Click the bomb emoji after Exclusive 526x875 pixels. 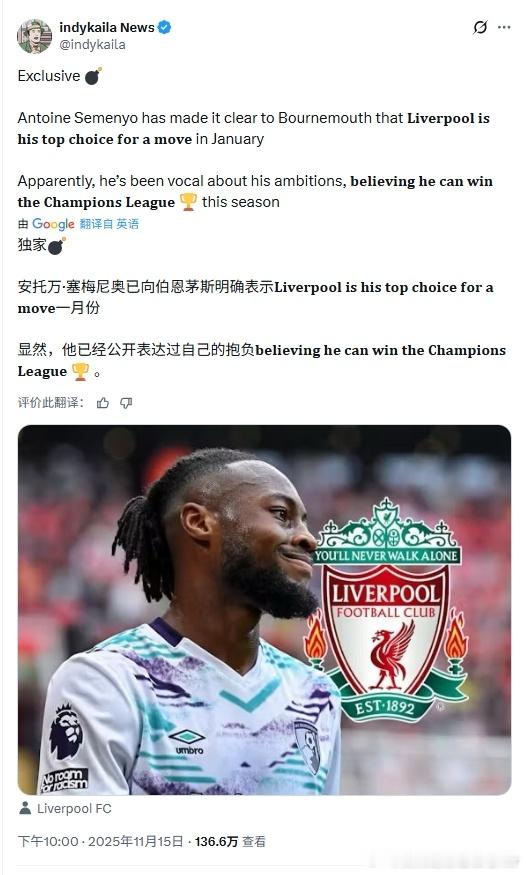point(93,75)
